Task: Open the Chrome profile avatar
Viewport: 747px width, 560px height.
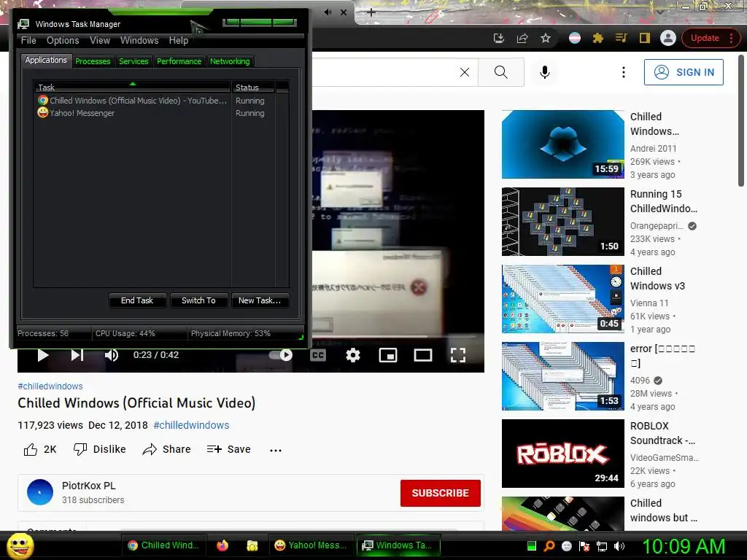Action: coord(668,38)
